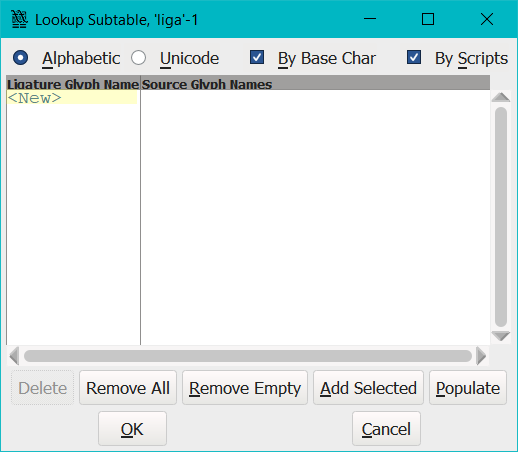Click the Add Selected button
Image resolution: width=518 pixels, height=452 pixels.
(x=368, y=388)
